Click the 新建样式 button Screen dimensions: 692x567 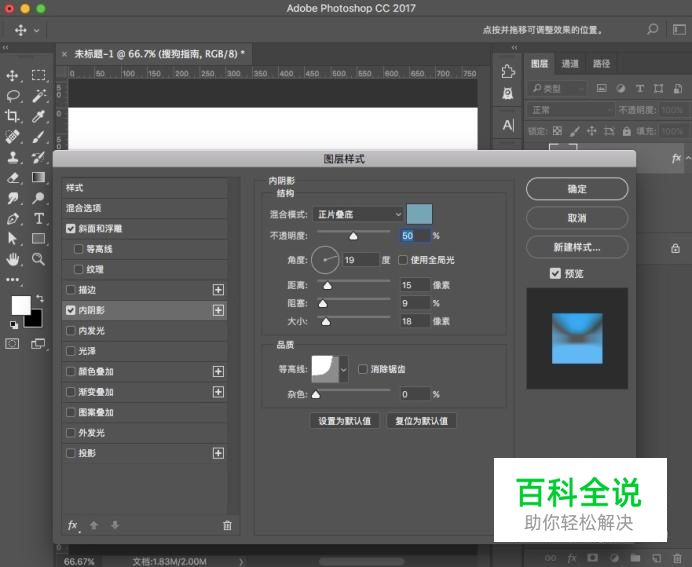pos(577,246)
